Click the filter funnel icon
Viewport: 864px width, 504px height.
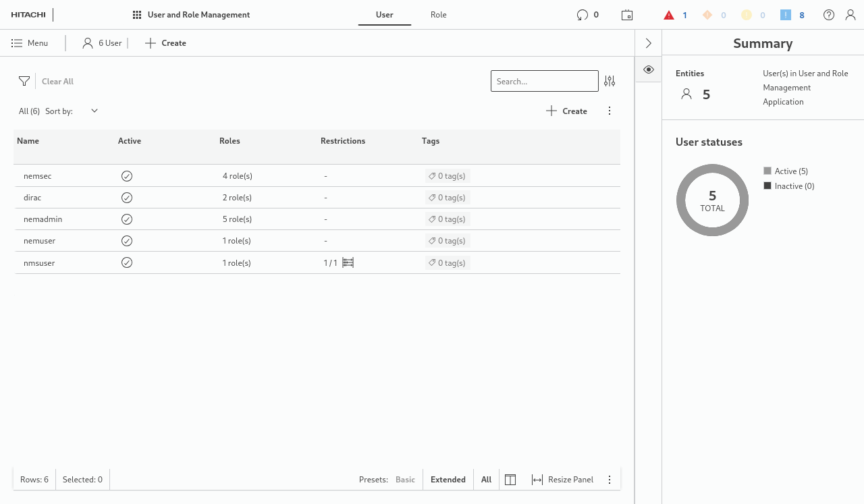24,81
